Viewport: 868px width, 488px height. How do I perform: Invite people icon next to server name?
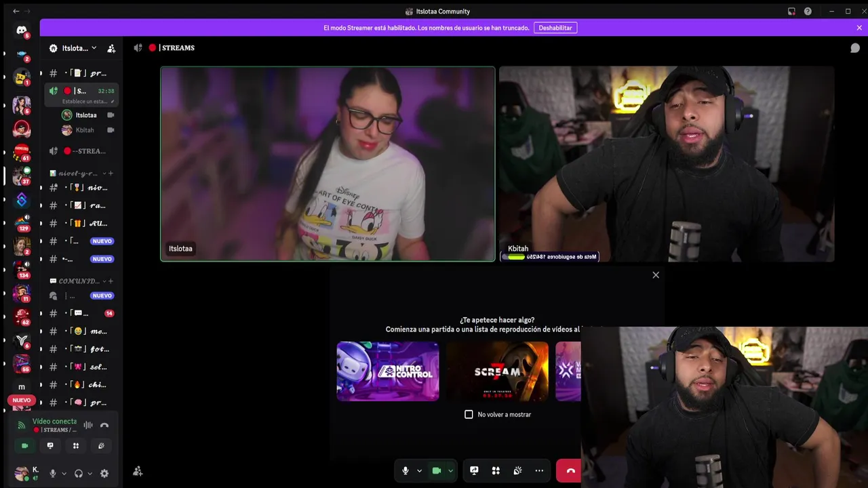pyautogui.click(x=111, y=48)
